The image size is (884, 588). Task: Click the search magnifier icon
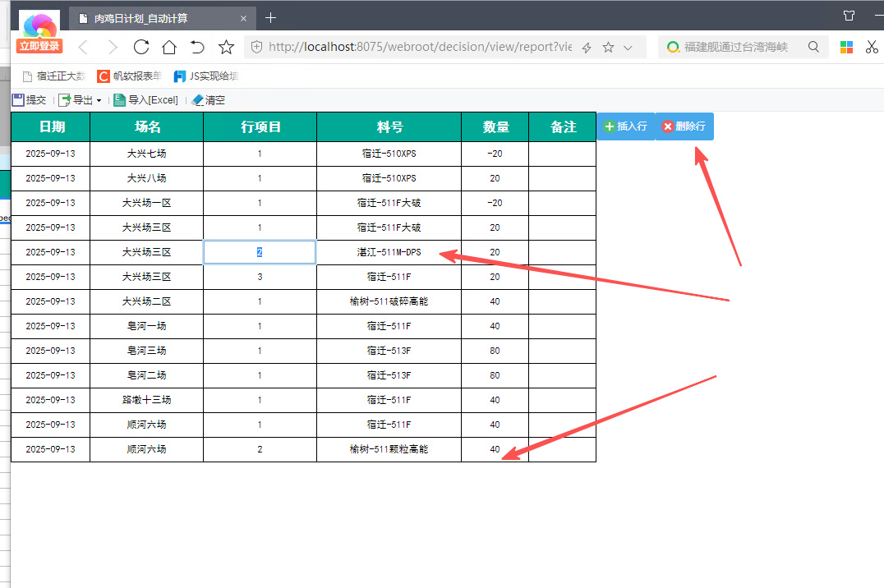(813, 48)
